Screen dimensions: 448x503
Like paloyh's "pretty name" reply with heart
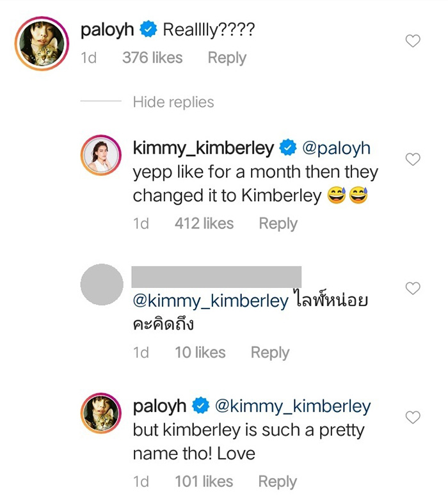[413, 418]
